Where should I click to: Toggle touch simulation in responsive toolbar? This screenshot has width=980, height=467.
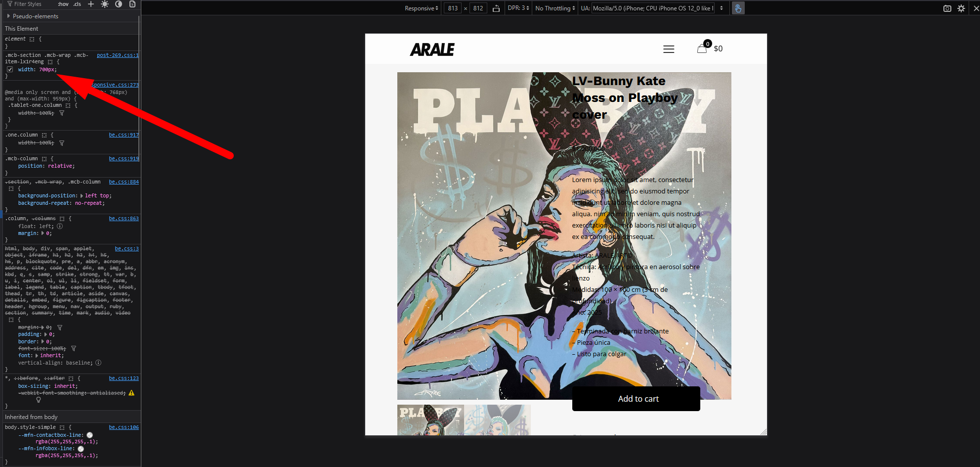point(738,8)
